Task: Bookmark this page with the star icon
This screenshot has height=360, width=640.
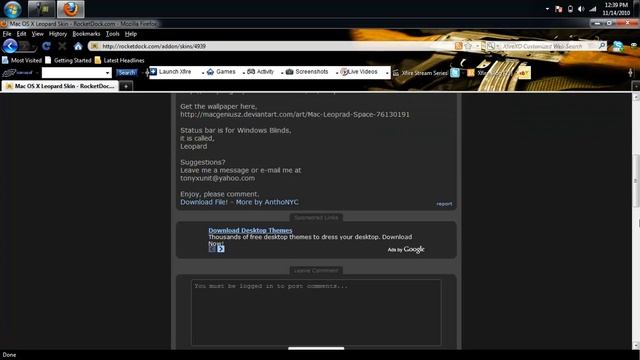Action: click(x=468, y=46)
